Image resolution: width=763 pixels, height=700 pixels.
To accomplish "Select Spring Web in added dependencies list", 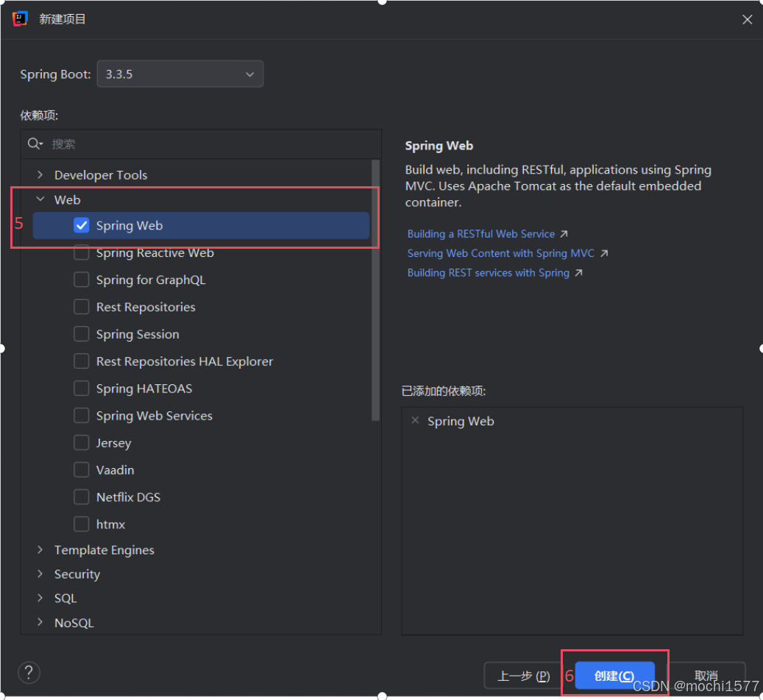I will click(x=461, y=421).
